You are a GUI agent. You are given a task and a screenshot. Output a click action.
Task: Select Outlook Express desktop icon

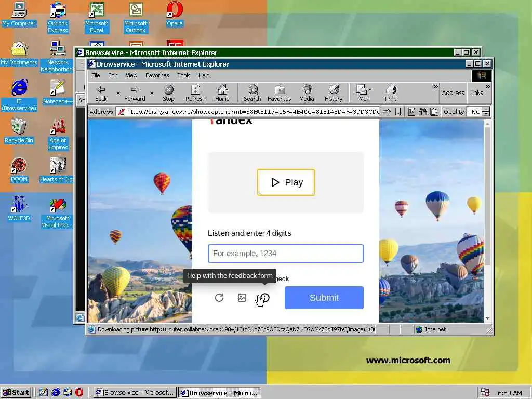(58, 18)
